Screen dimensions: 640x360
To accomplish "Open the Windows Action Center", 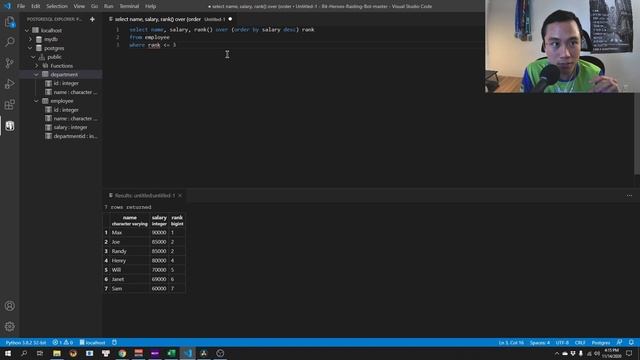I will 629,353.
